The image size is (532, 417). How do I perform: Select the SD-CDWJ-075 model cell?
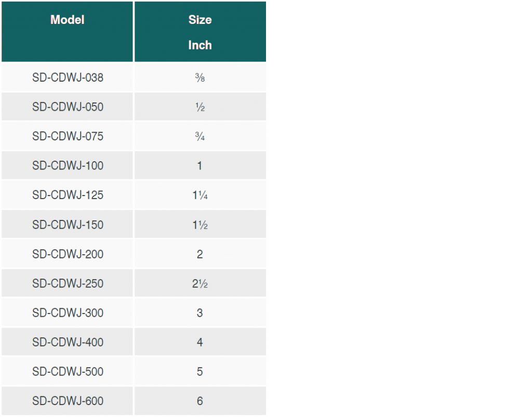(67, 136)
